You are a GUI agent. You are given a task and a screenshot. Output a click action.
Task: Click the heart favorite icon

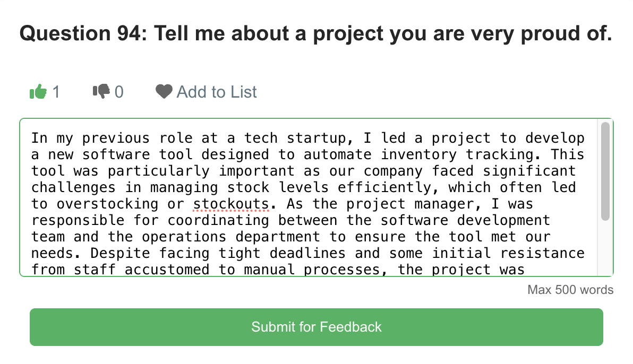(x=164, y=92)
